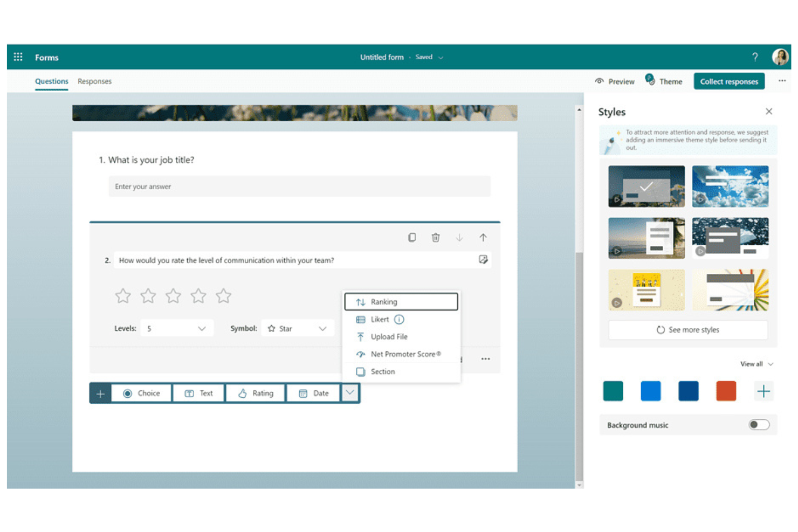Click the Collect responses button
798x532 pixels.
[729, 81]
